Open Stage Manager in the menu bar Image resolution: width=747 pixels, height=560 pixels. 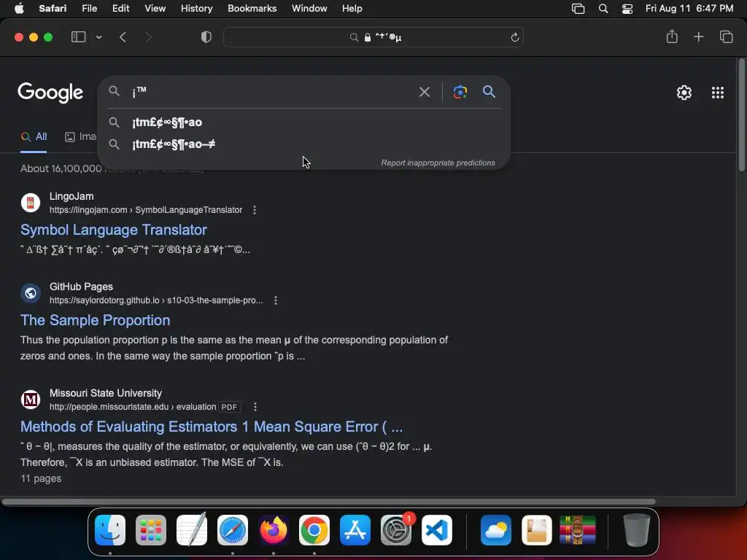click(x=578, y=9)
